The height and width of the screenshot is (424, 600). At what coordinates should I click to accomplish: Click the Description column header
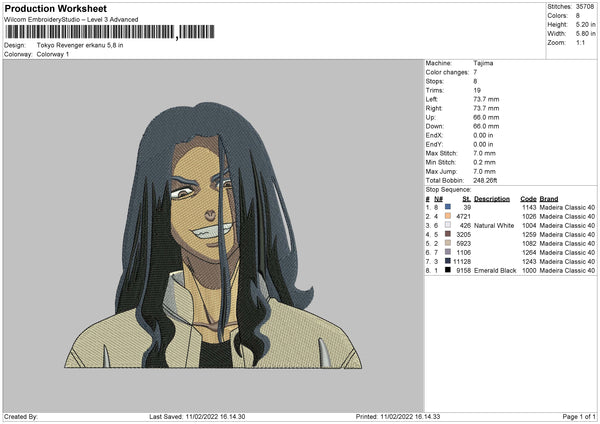(492, 199)
